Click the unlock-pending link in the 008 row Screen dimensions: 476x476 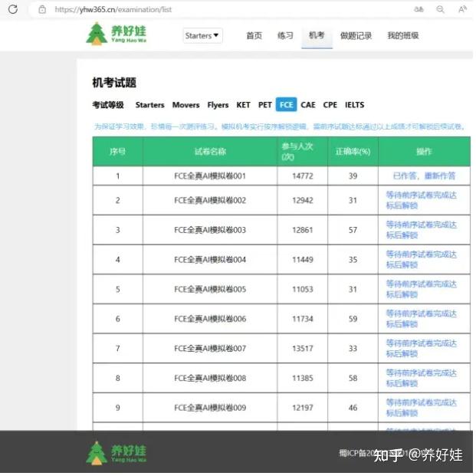(421, 378)
